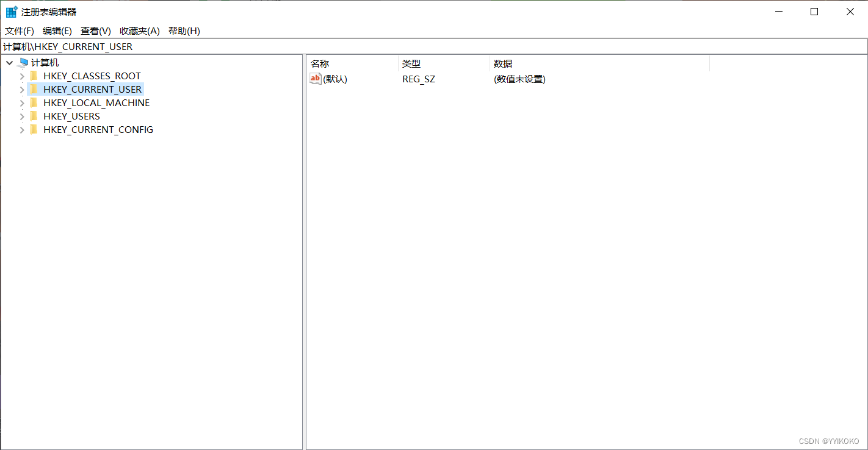Screen dimensions: 868x450
Task: Open the 编辑 menu
Action: coord(57,30)
